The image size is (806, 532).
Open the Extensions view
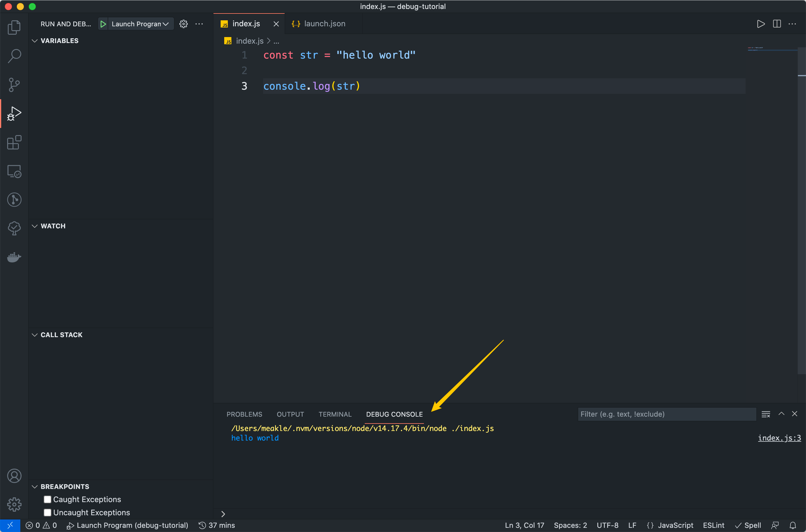pyautogui.click(x=14, y=143)
